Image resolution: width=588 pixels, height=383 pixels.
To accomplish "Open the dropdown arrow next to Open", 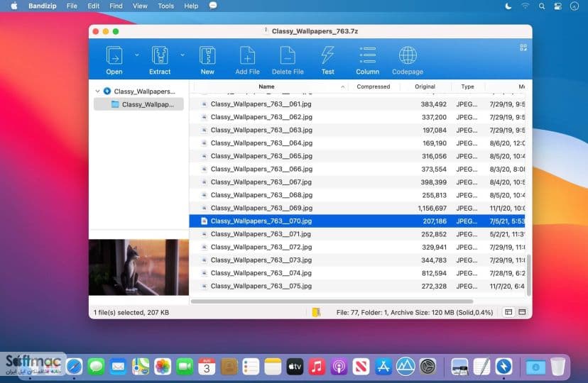I will coord(137,55).
